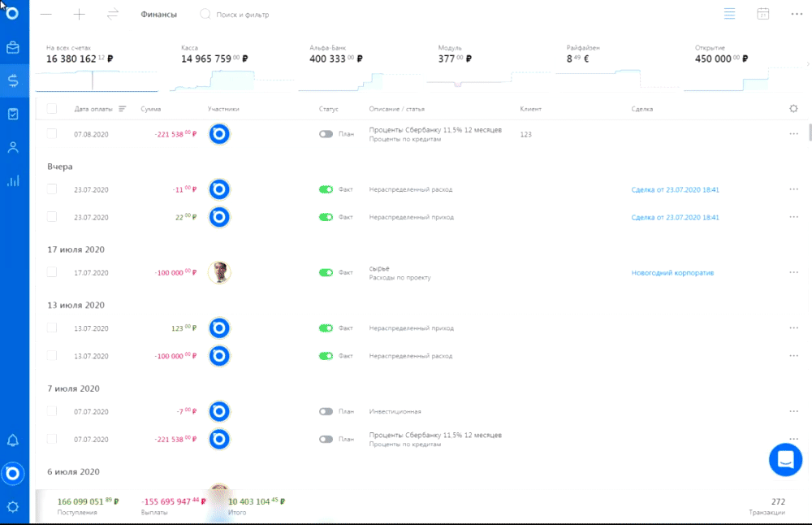Select checkbox for 17.07.2020 сырьё transaction
Viewport: 812px width, 525px height.
click(52, 272)
